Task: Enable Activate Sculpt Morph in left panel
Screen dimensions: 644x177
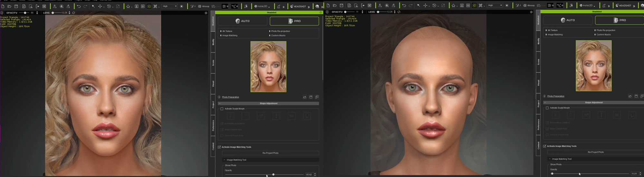Action: 222,109
